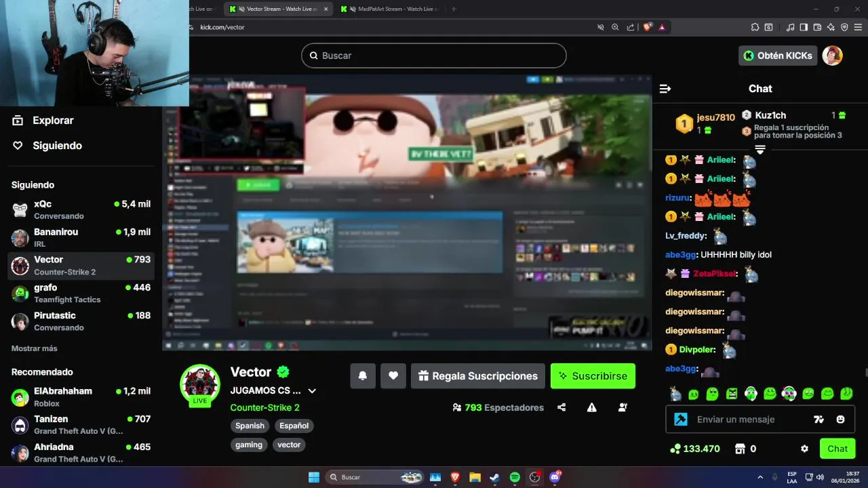Click the Suscribirse button
The height and width of the screenshot is (488, 868).
[x=593, y=376]
